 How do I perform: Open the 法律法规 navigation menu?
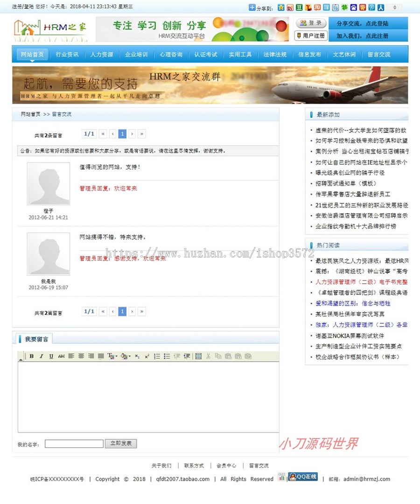275,54
